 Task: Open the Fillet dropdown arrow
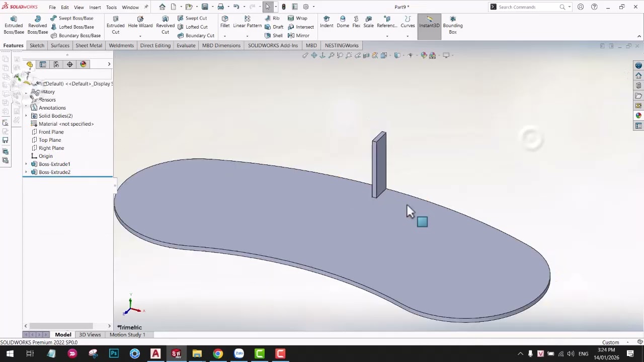tap(225, 36)
